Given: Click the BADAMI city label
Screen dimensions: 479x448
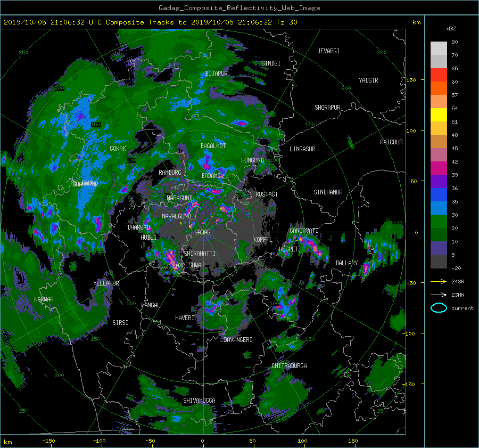Looking at the screenshot, I should [x=211, y=176].
